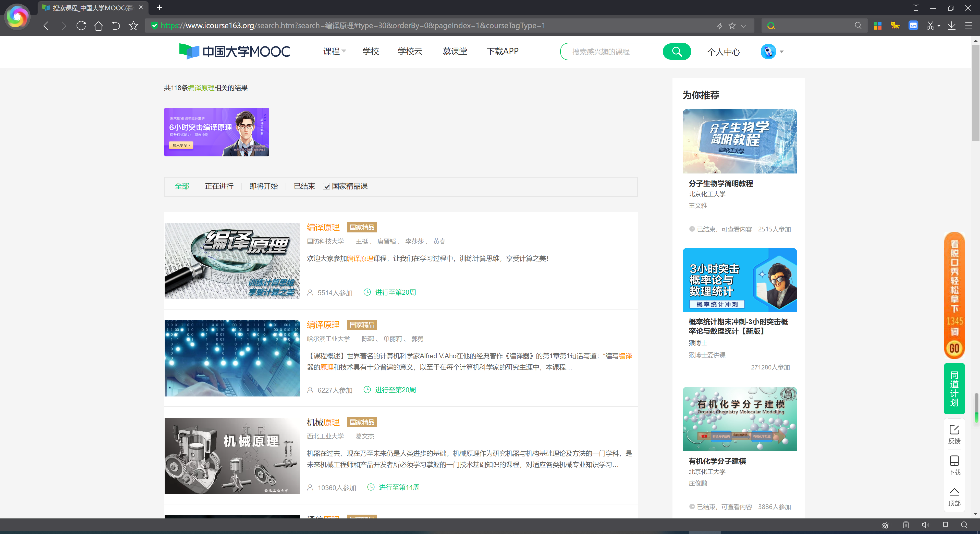The height and width of the screenshot is (534, 980).
Task: Open browser downloads icon
Action: [951, 26]
